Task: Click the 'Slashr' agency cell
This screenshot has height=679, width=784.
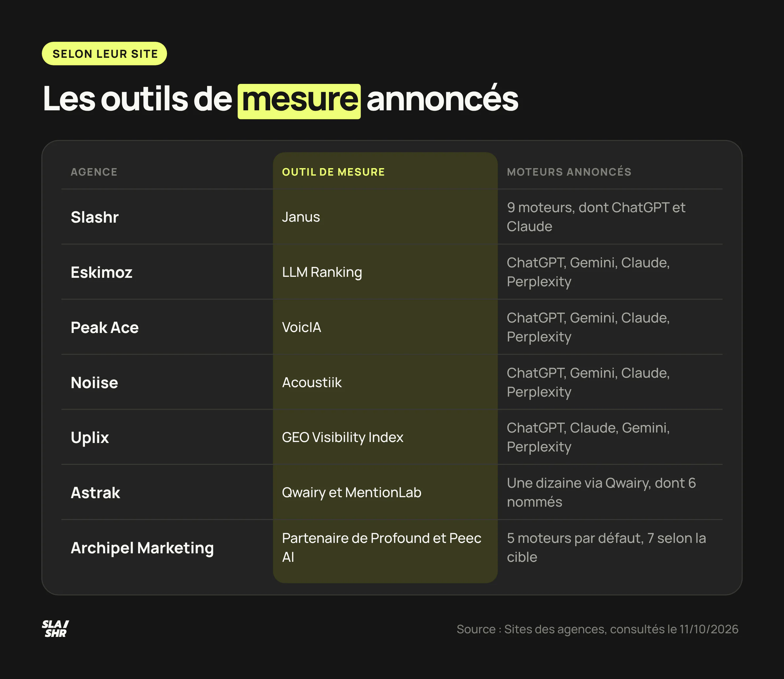Action: click(x=95, y=217)
